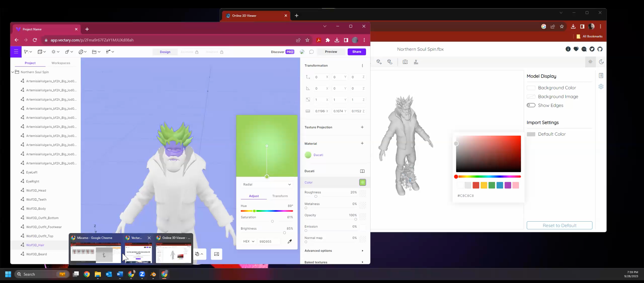Click the image background icon in viewport
Image resolution: width=644 pixels, height=283 pixels.
(x=216, y=254)
